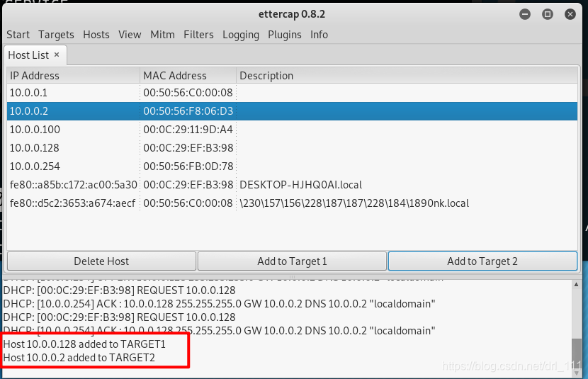This screenshot has height=379, width=588.
Task: Click log line Host 10.0.0.128 added to TARGET1
Action: coord(84,344)
